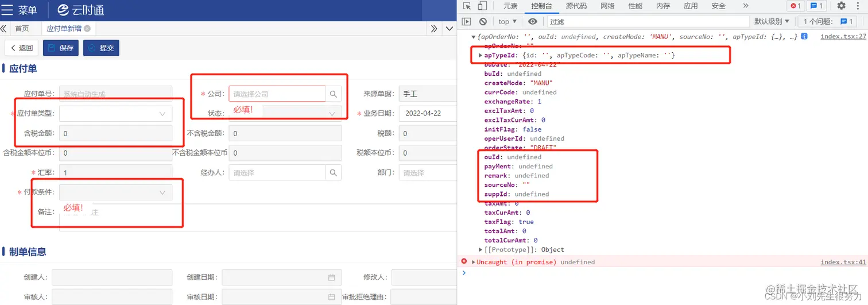
Task: Open DevTools settings gear
Action: tap(841, 6)
